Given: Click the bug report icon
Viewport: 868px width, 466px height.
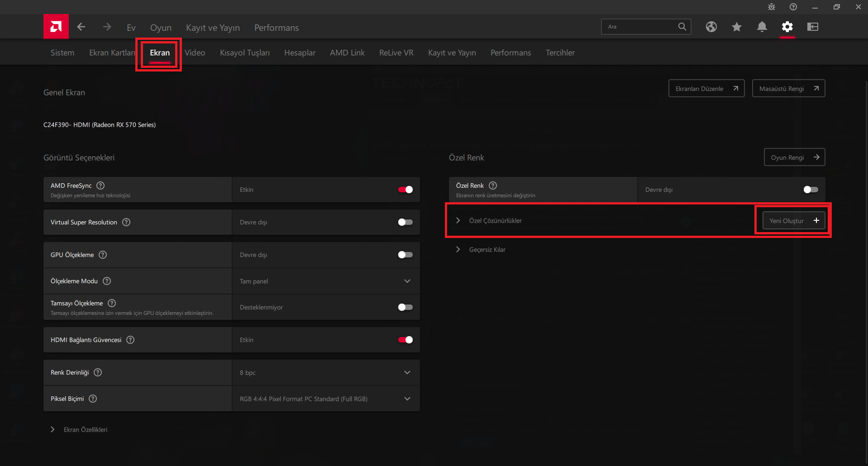Looking at the screenshot, I should (x=772, y=7).
